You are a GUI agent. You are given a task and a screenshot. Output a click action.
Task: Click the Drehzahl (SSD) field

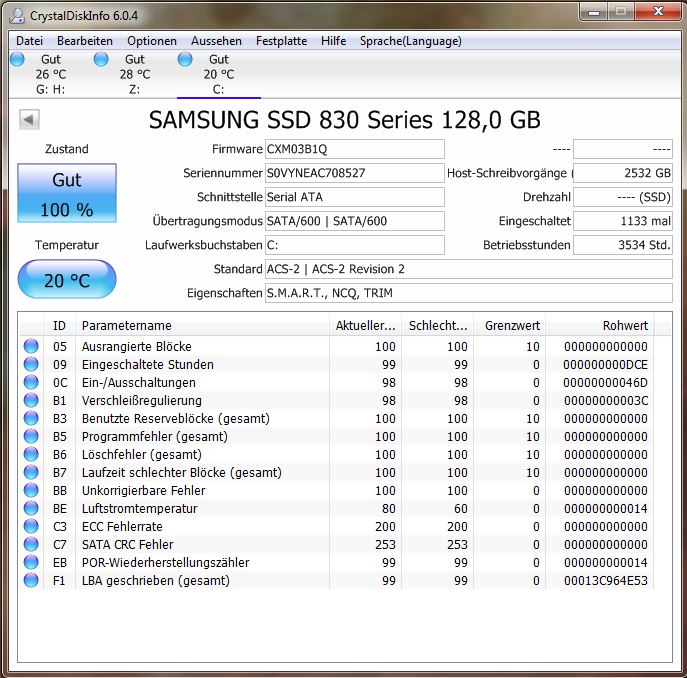pyautogui.click(x=623, y=197)
